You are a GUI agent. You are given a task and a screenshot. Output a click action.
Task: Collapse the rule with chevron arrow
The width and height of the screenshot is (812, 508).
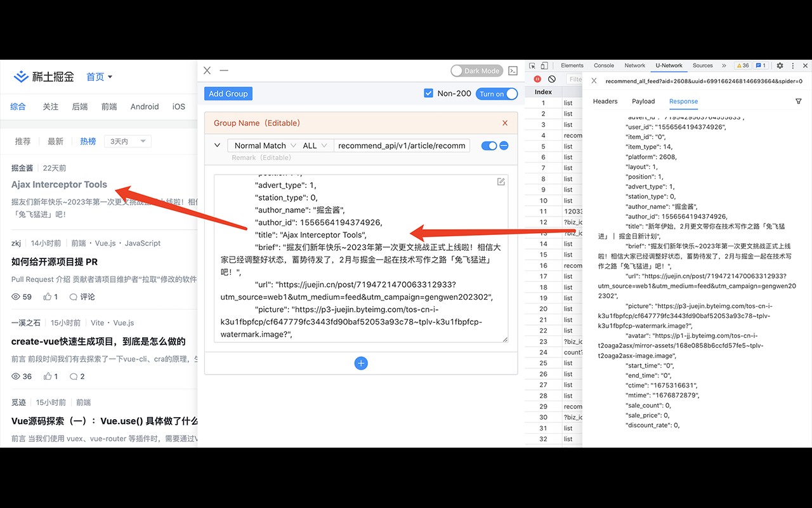217,145
